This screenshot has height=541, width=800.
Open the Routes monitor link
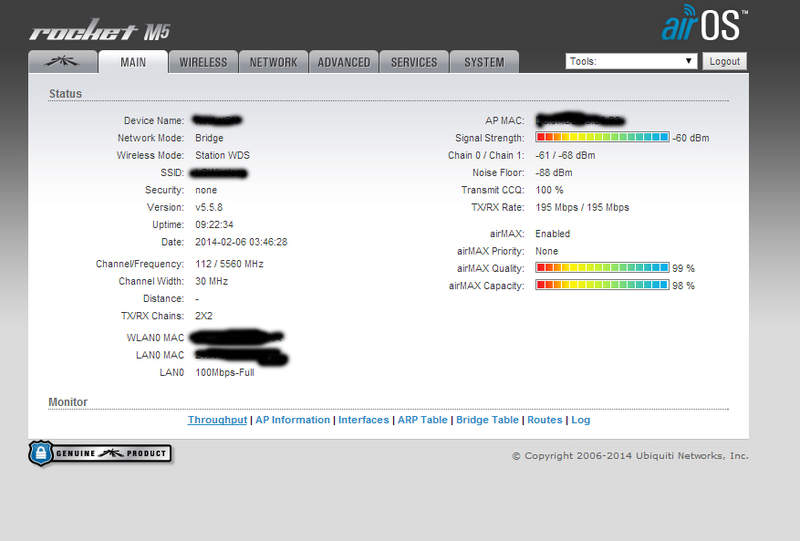click(544, 420)
